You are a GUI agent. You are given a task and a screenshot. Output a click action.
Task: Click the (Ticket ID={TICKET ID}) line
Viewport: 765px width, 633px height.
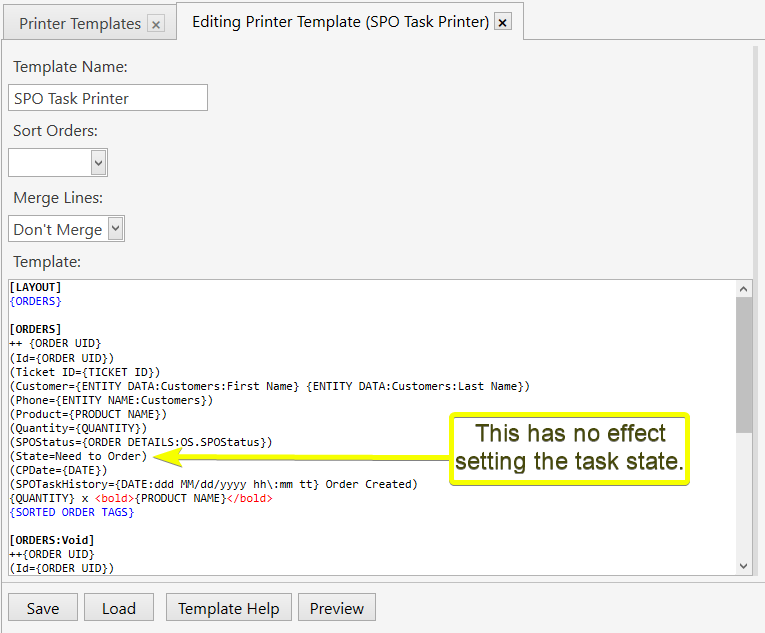[x=85, y=372]
